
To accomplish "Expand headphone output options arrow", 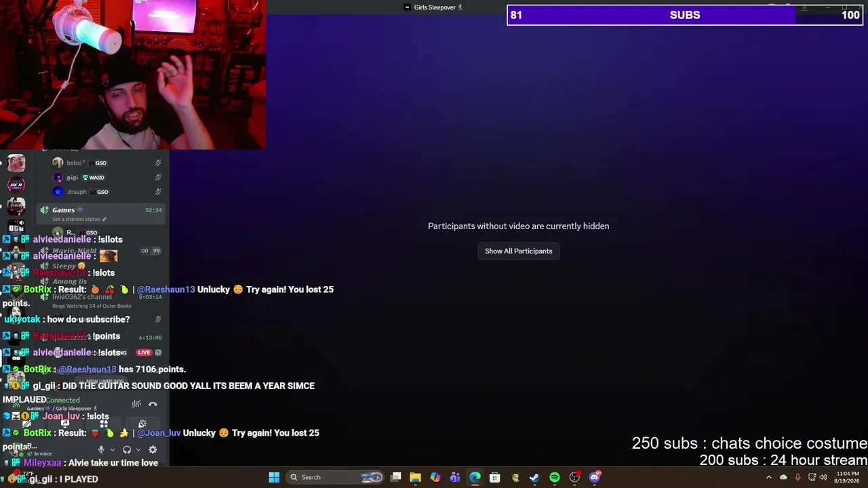I will coord(138,449).
